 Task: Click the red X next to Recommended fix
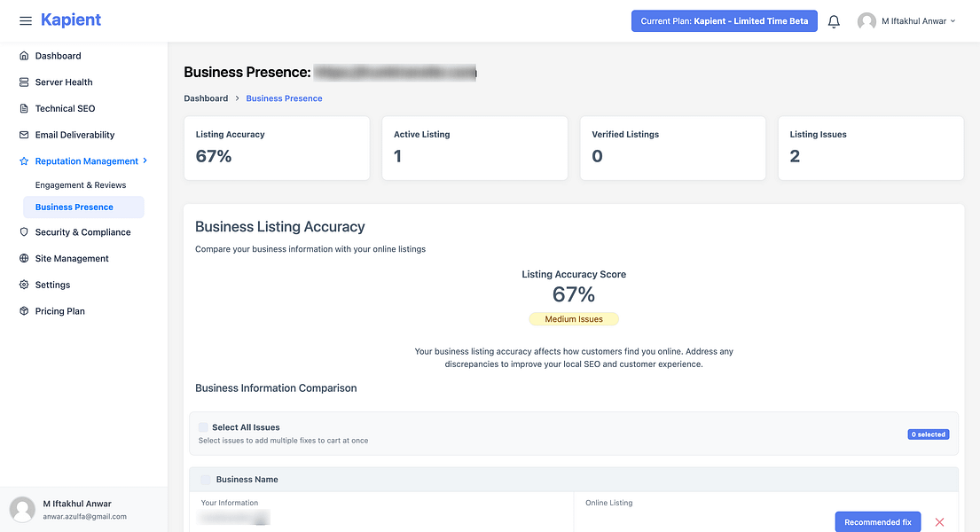click(939, 522)
